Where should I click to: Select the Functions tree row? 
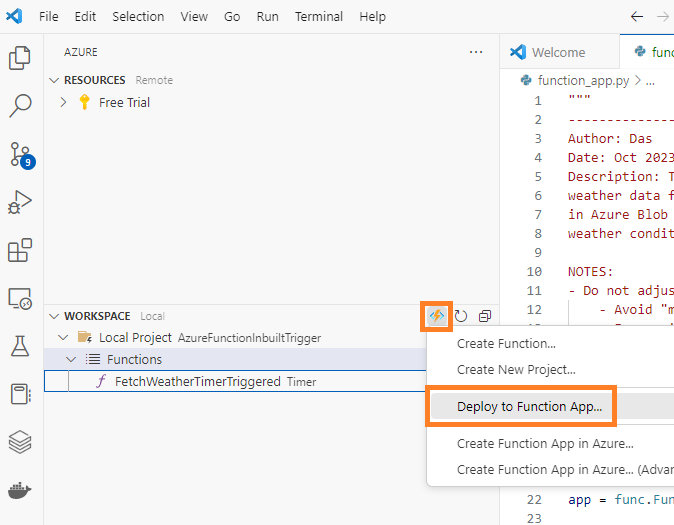coord(235,359)
